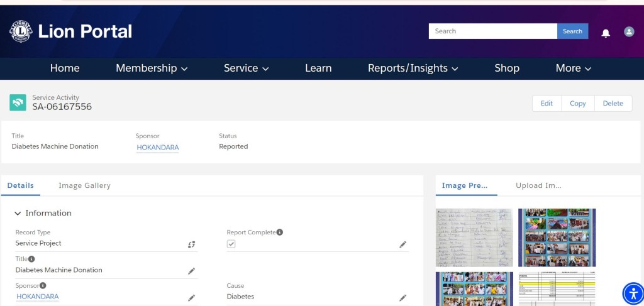Open bottom-left photo collage thumbnail

(474, 289)
